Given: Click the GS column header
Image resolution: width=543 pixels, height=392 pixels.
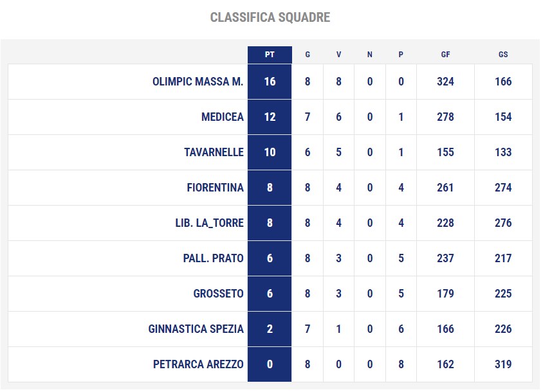Looking at the screenshot, I should 503,55.
